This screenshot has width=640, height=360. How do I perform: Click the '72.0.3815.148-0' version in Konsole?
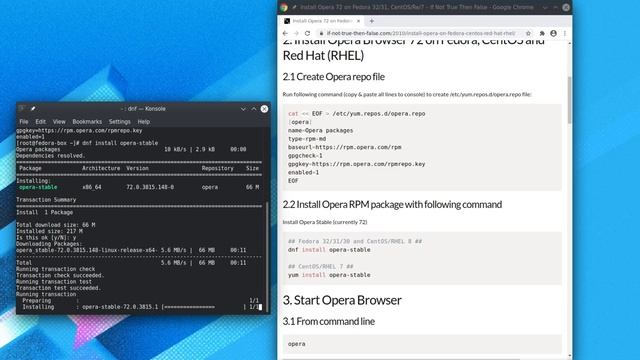click(x=150, y=187)
